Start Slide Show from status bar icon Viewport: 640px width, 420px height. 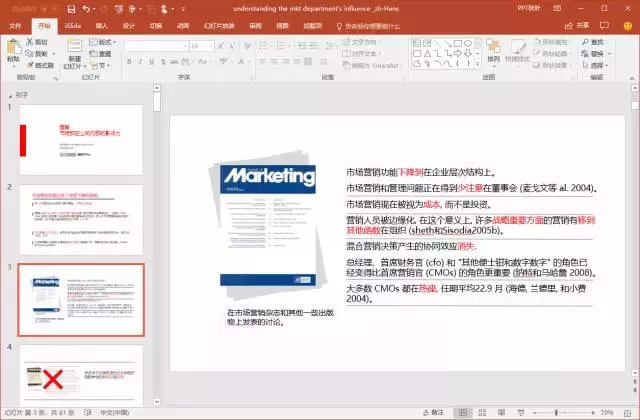point(521,413)
